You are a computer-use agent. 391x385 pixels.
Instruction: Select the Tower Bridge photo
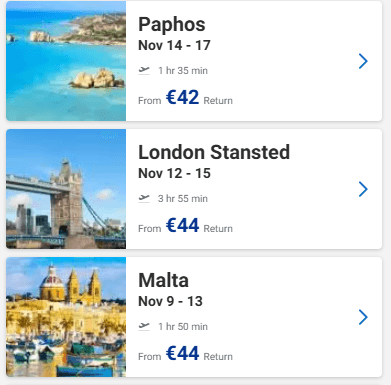pyautogui.click(x=66, y=189)
